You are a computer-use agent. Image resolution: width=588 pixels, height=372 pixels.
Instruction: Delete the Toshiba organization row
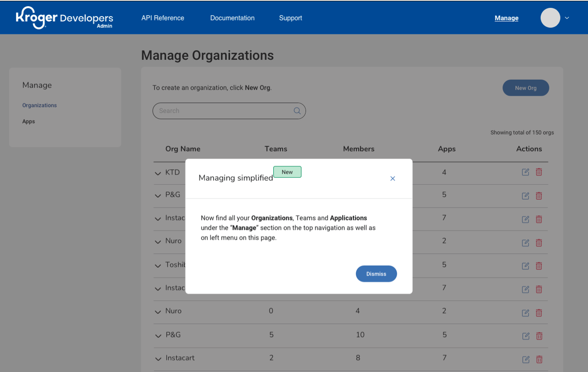(x=539, y=266)
